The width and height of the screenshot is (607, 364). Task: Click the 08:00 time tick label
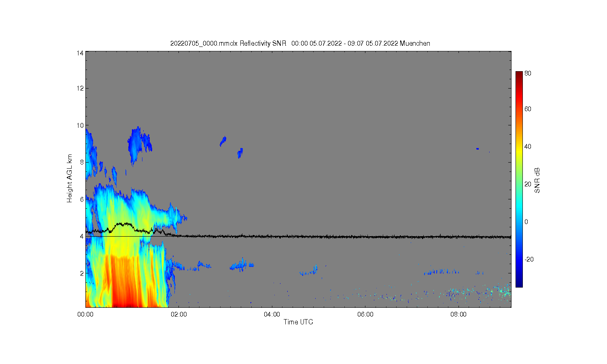(x=458, y=314)
